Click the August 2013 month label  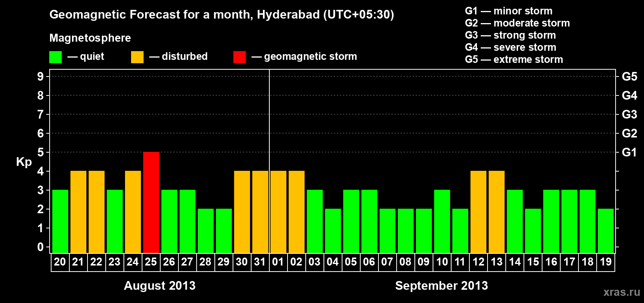tap(160, 286)
